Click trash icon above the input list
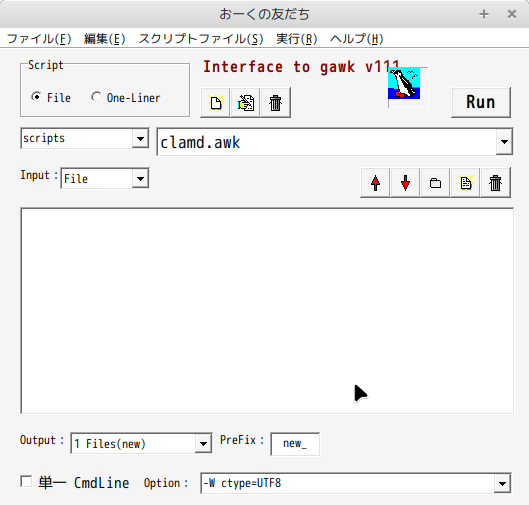Viewport: 529px width, 505px height. point(495,183)
